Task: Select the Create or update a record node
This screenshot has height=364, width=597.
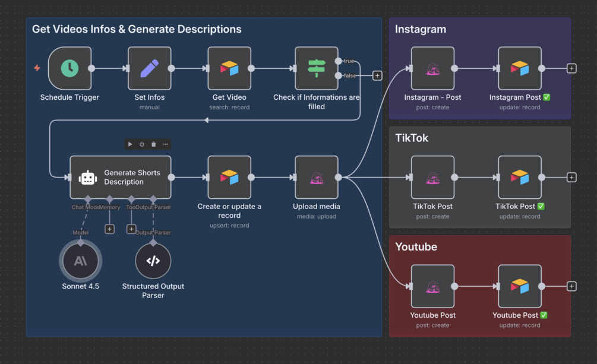Action: [229, 178]
